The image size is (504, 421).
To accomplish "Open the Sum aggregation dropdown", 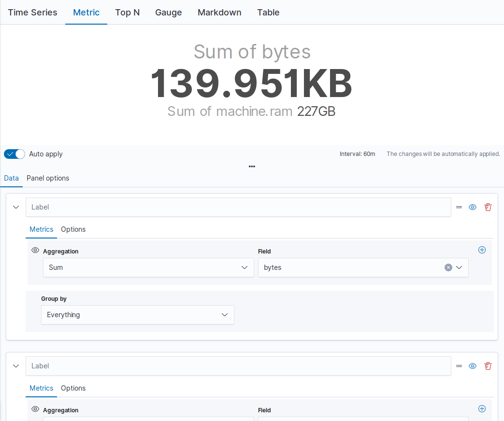I will pos(148,267).
